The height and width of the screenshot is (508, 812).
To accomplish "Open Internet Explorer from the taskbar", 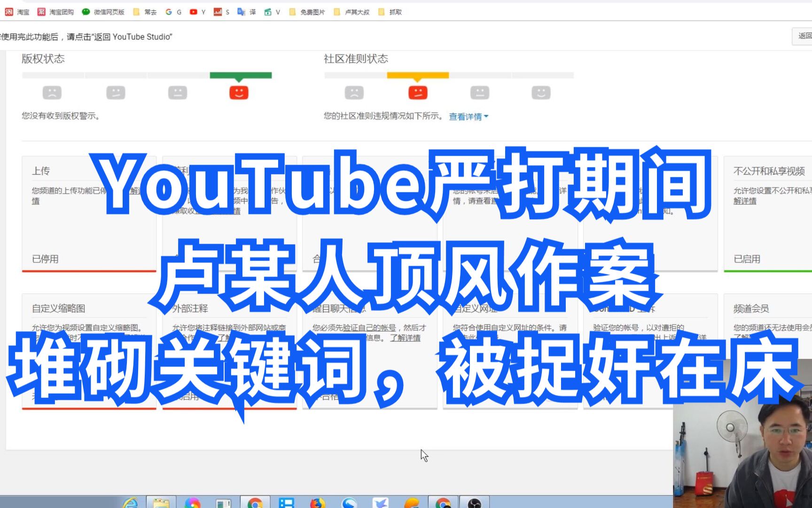I will coord(130,502).
